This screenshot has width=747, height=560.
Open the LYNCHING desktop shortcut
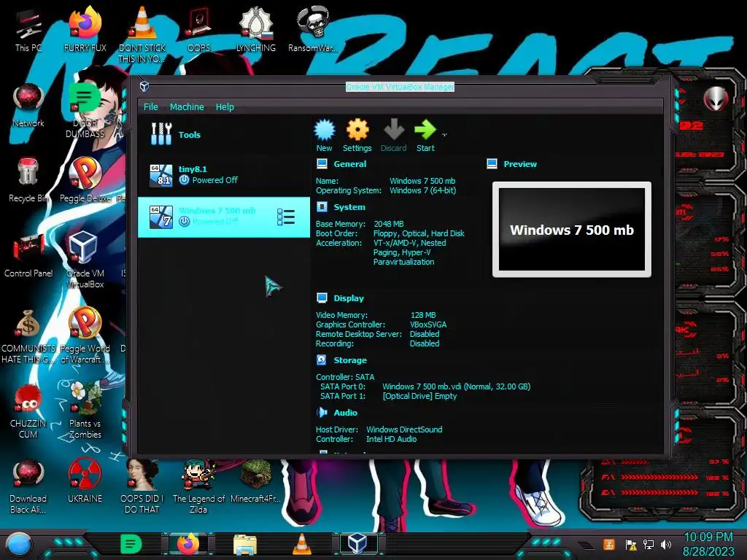pos(256,29)
